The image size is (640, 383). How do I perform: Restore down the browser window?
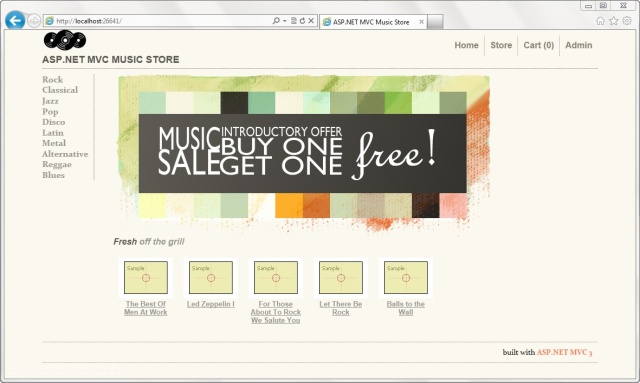tap(603, 6)
